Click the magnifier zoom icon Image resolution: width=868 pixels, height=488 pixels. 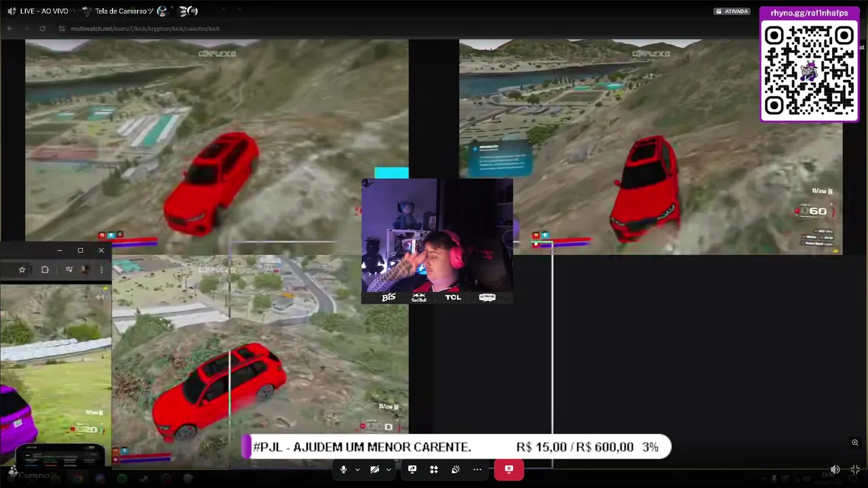pyautogui.click(x=855, y=443)
